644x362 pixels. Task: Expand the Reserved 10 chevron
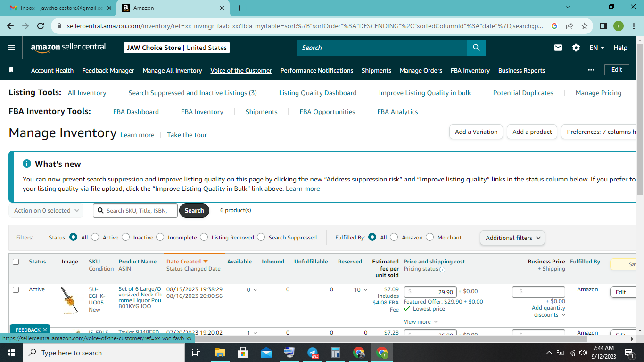(x=365, y=290)
